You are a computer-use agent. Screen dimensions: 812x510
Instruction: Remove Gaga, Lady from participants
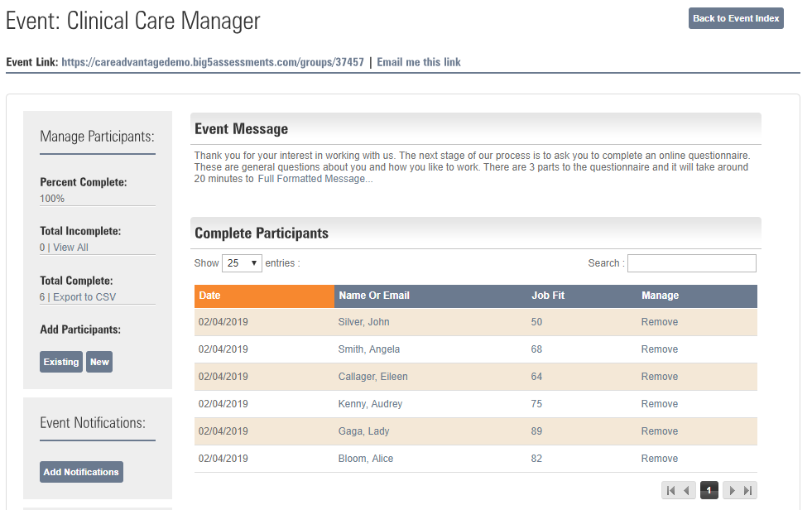coord(659,431)
